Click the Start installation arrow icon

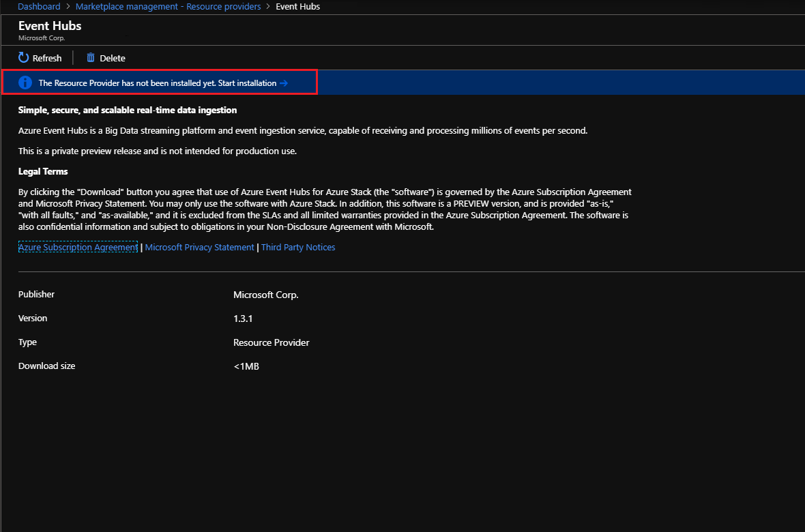[284, 82]
